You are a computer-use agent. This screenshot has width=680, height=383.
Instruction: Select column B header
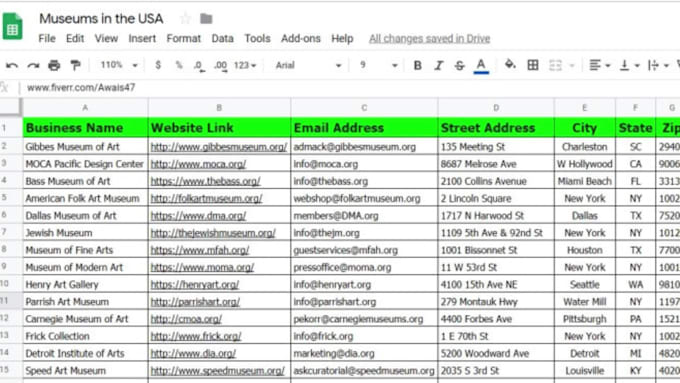[219, 108]
